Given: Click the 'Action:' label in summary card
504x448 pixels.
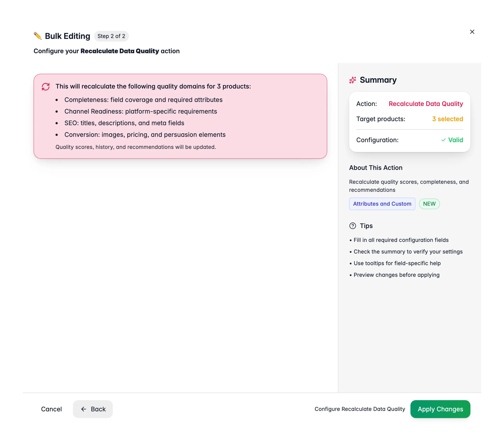Looking at the screenshot, I should tap(366, 104).
